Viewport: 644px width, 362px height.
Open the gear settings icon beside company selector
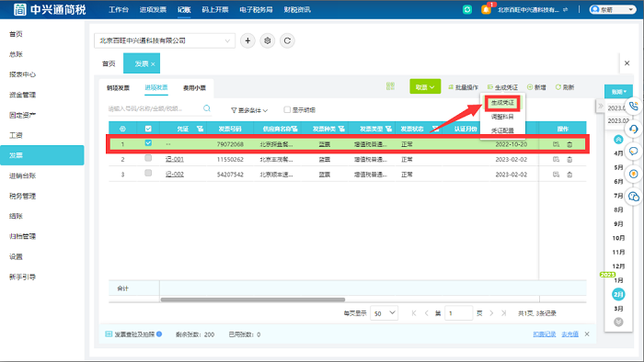268,40
